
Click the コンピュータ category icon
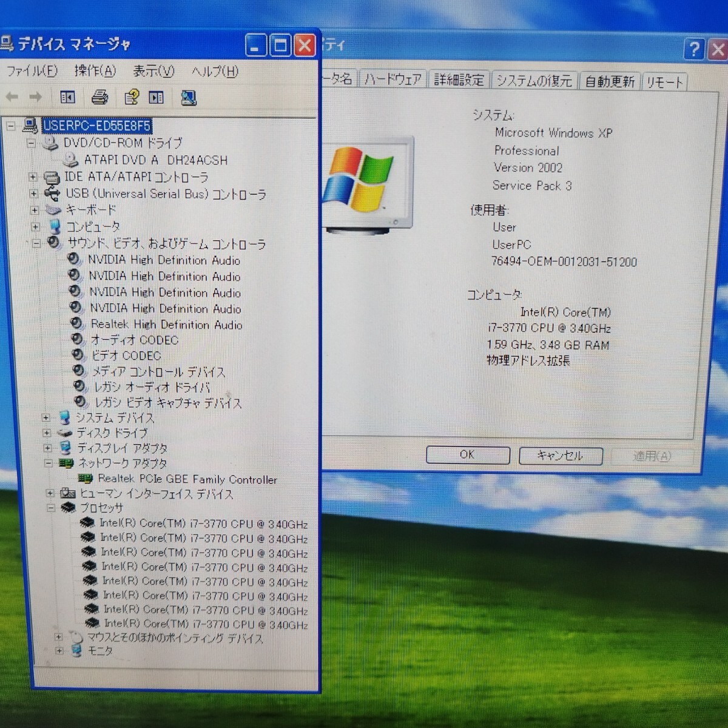click(55, 226)
